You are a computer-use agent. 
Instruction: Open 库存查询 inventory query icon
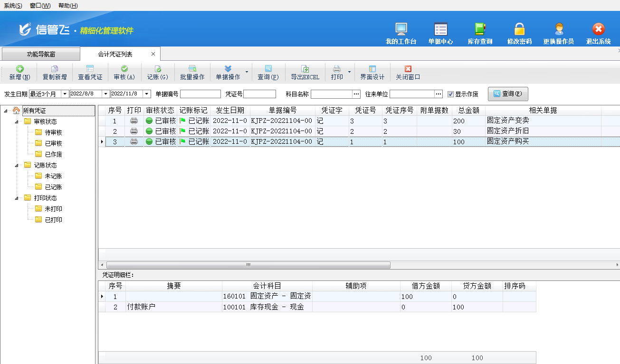(x=480, y=29)
